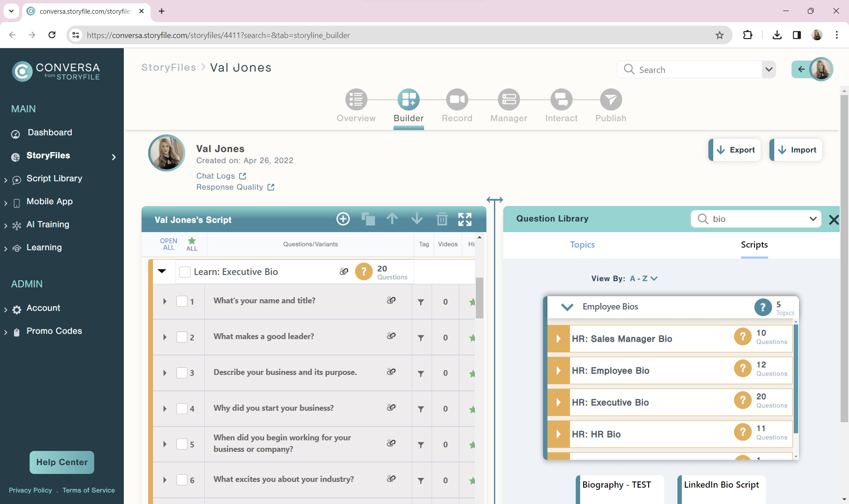This screenshot has height=504, width=849.
Task: Switch to the Topics tab
Action: click(x=582, y=244)
